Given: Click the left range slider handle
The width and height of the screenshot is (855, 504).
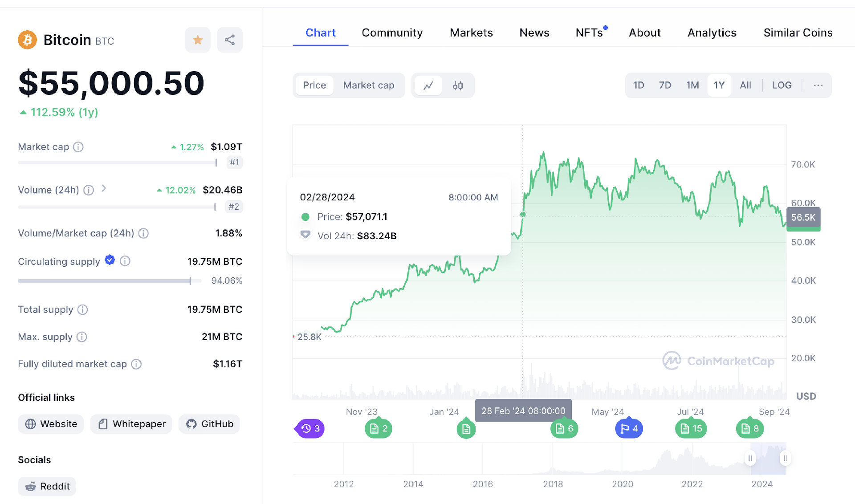Looking at the screenshot, I should pyautogui.click(x=750, y=458).
